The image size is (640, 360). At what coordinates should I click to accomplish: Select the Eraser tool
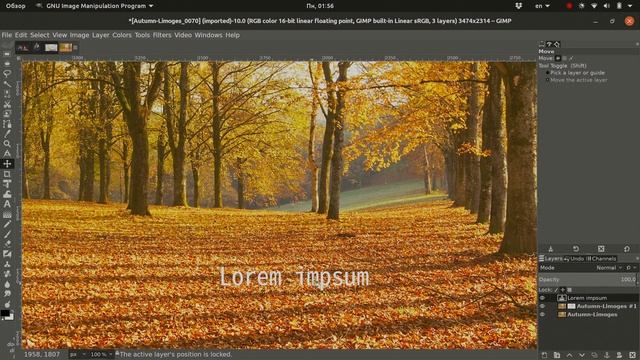pos(7,244)
